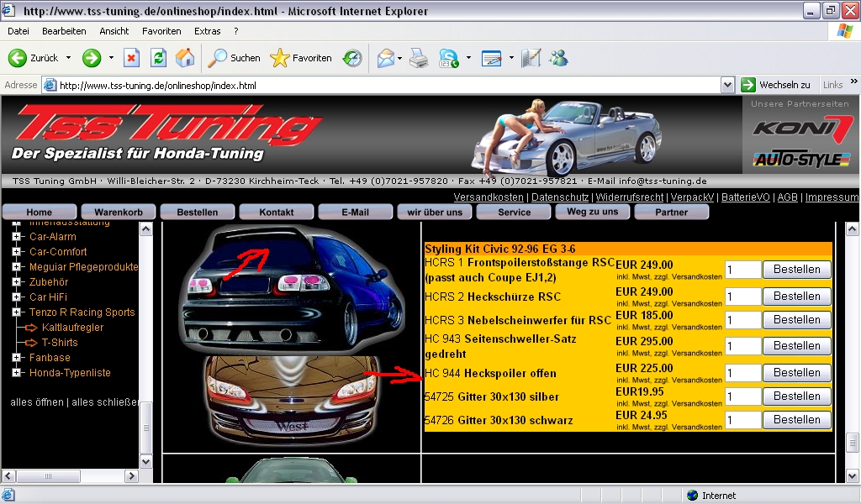Click alles öffnen link
The height and width of the screenshot is (504, 861).
(x=37, y=402)
